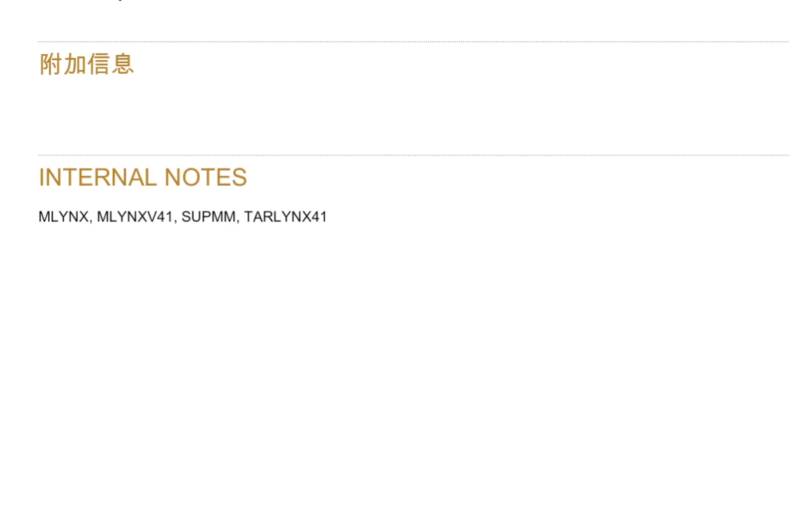Click the cut-off text at page top
Screen dimensions: 812x508
pyautogui.click(x=120, y=1)
